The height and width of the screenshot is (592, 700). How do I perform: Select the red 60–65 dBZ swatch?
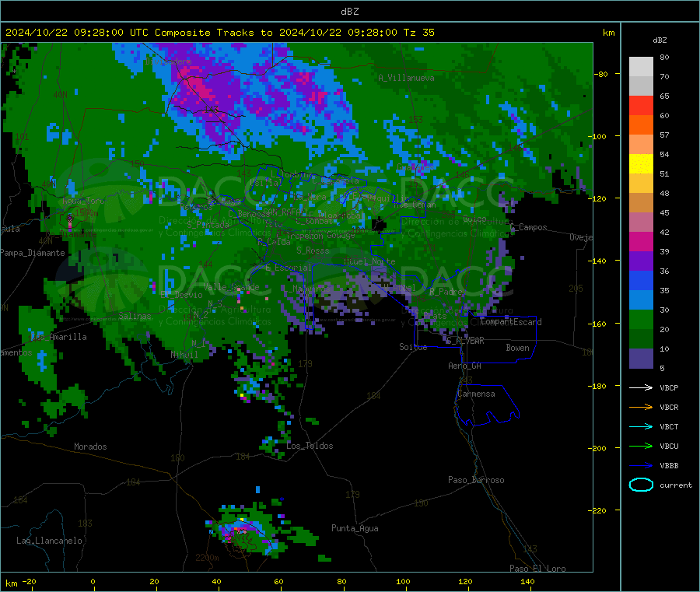641,105
